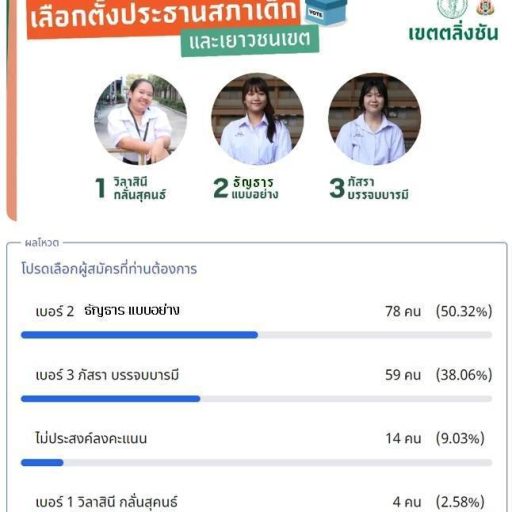Click the เบอร์ 3 ภัสรา progress bar

(x=256, y=399)
